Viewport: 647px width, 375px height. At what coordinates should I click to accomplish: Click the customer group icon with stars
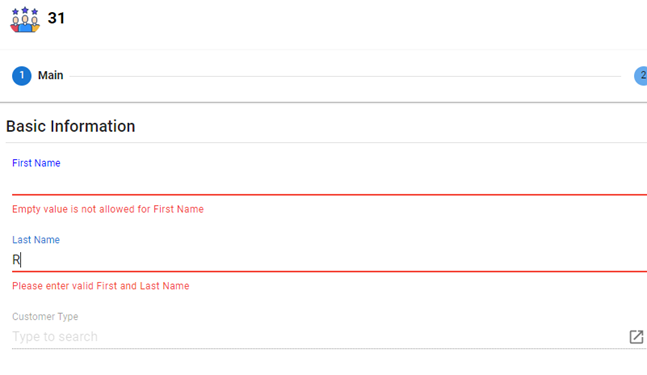pyautogui.click(x=25, y=19)
